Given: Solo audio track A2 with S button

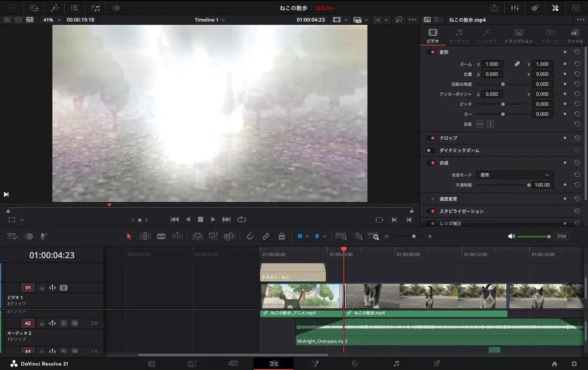Looking at the screenshot, I should coord(64,323).
